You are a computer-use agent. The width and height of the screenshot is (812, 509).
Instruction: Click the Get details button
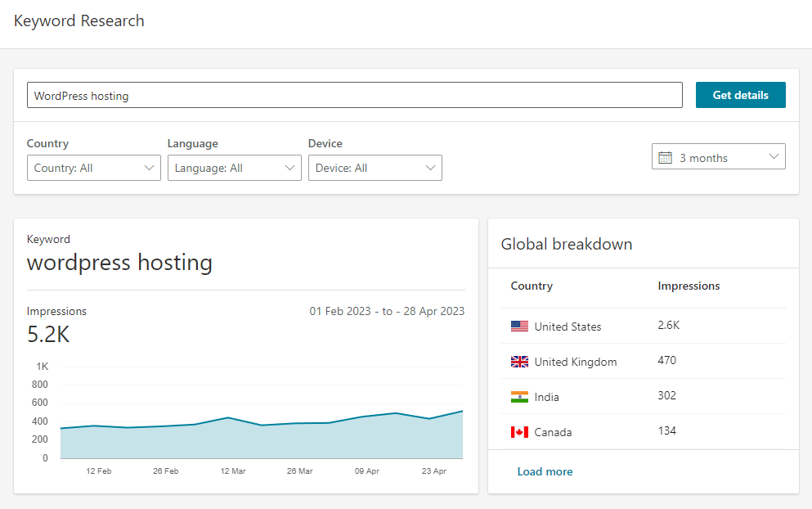[741, 95]
